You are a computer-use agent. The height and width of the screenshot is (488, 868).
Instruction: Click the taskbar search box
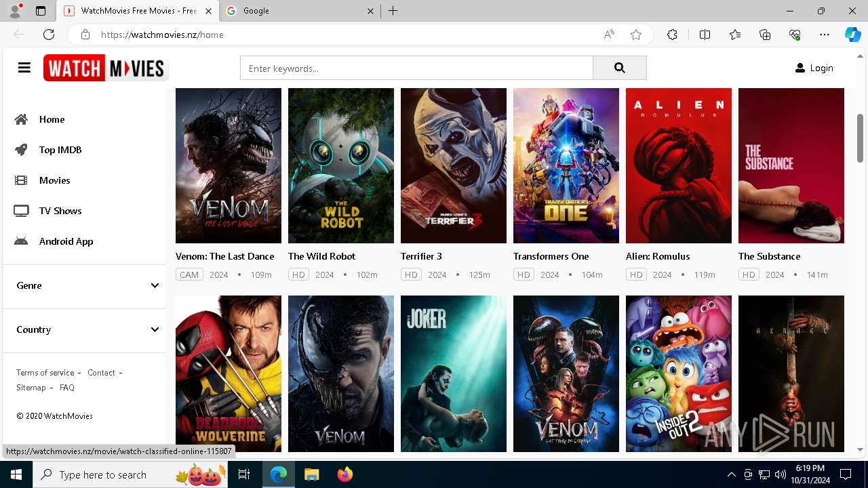tap(132, 474)
